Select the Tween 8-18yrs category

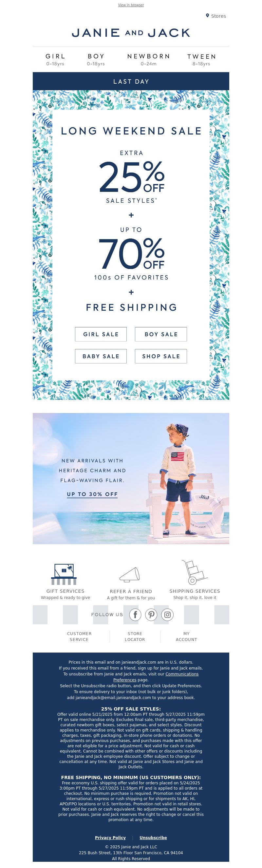[x=201, y=59]
